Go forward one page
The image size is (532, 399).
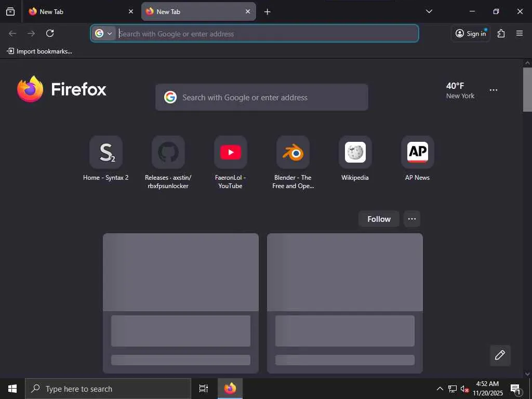[x=31, y=33]
